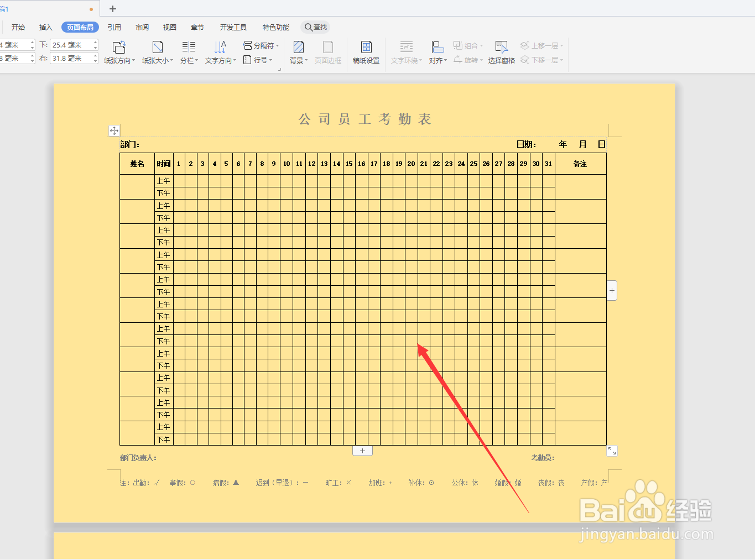This screenshot has height=560, width=755.
Task: Click the 对齐 align icon
Action: tap(438, 48)
